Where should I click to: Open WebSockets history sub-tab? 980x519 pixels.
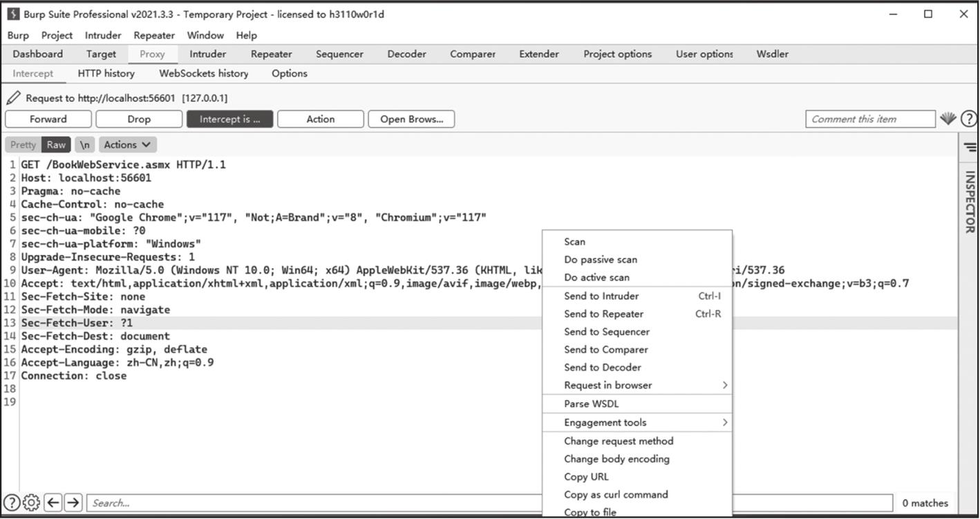point(204,73)
